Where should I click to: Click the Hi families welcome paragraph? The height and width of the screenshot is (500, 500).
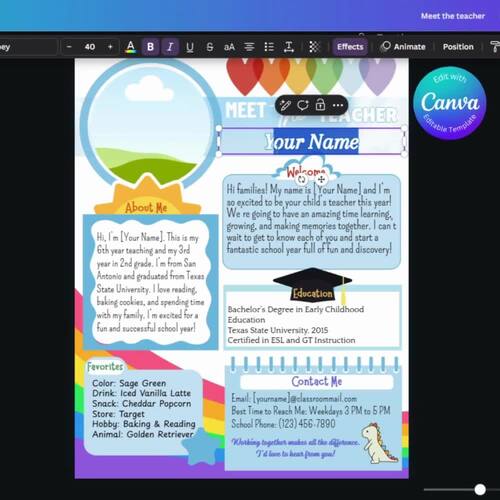point(311,219)
